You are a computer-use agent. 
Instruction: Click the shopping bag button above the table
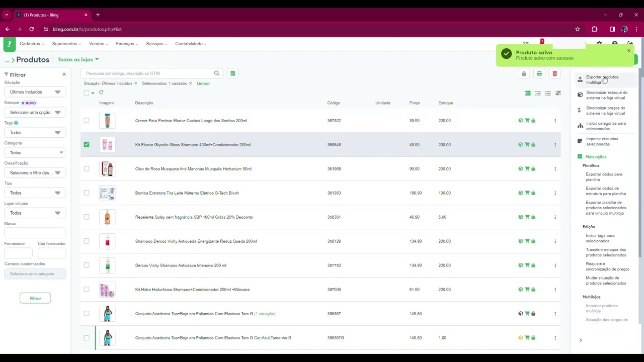(524, 74)
